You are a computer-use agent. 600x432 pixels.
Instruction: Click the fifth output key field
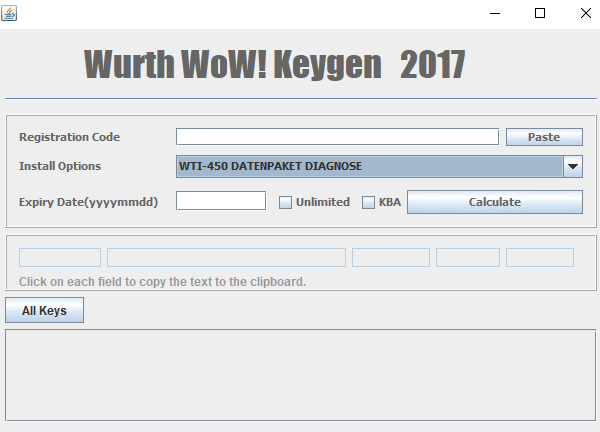[x=540, y=258]
